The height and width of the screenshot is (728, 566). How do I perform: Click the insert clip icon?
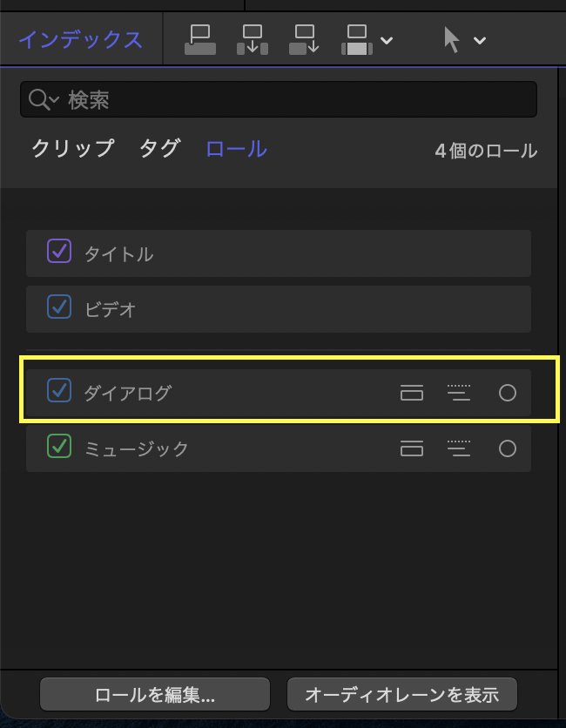pos(253,40)
